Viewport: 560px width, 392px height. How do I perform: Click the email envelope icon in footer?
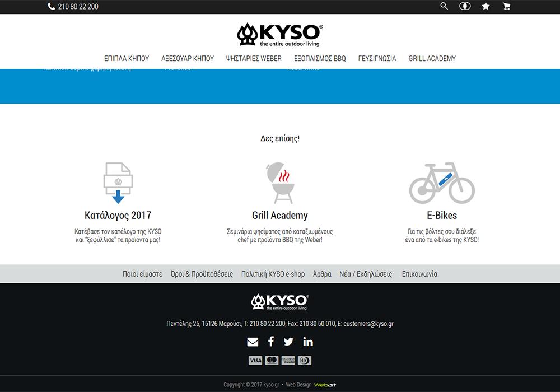click(x=253, y=342)
